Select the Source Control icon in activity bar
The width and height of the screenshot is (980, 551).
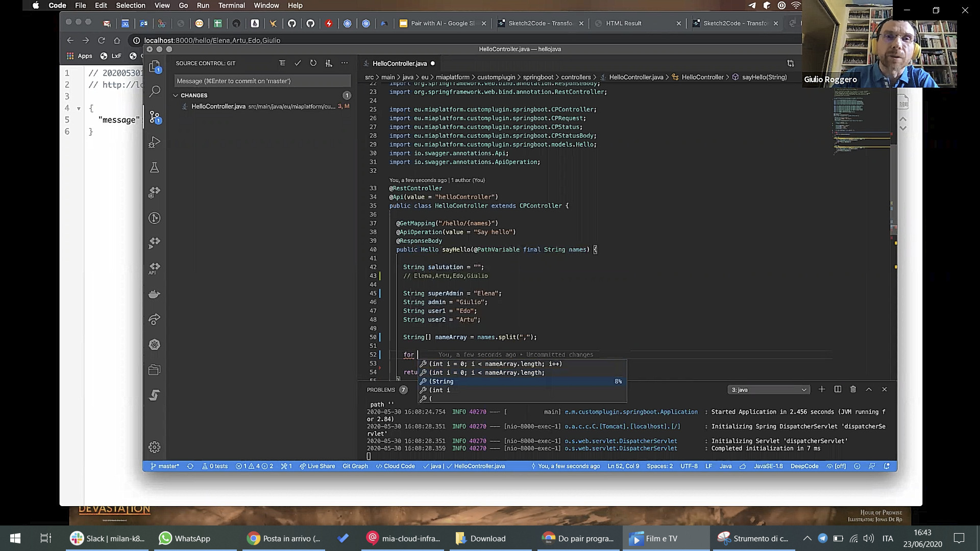pos(155,117)
